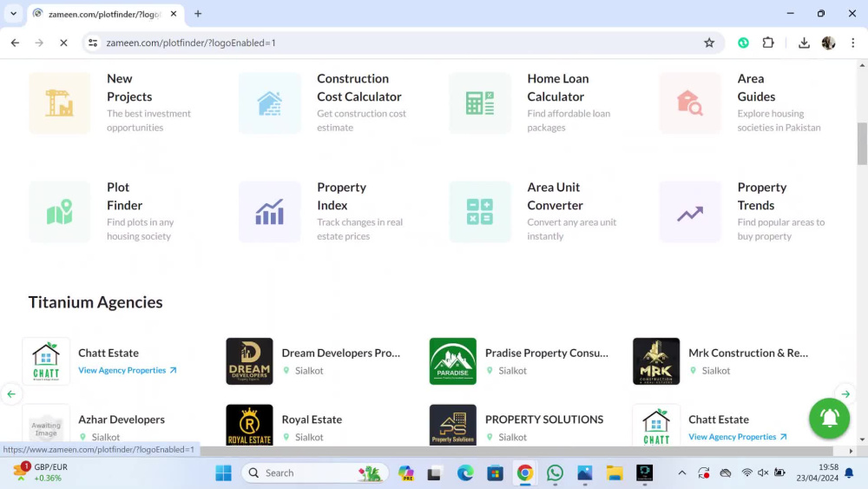Screen dimensions: 868x489
Task: Open the Plot Finder title link
Action: [x=124, y=196]
